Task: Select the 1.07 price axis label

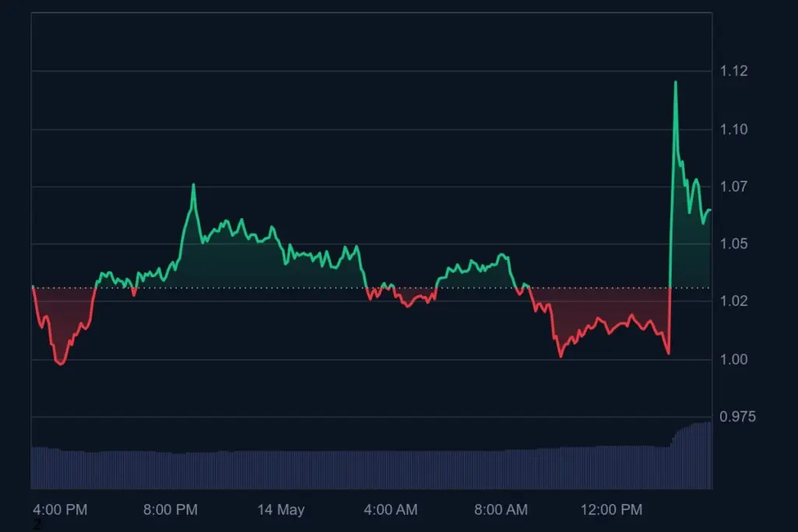Action: coord(733,187)
